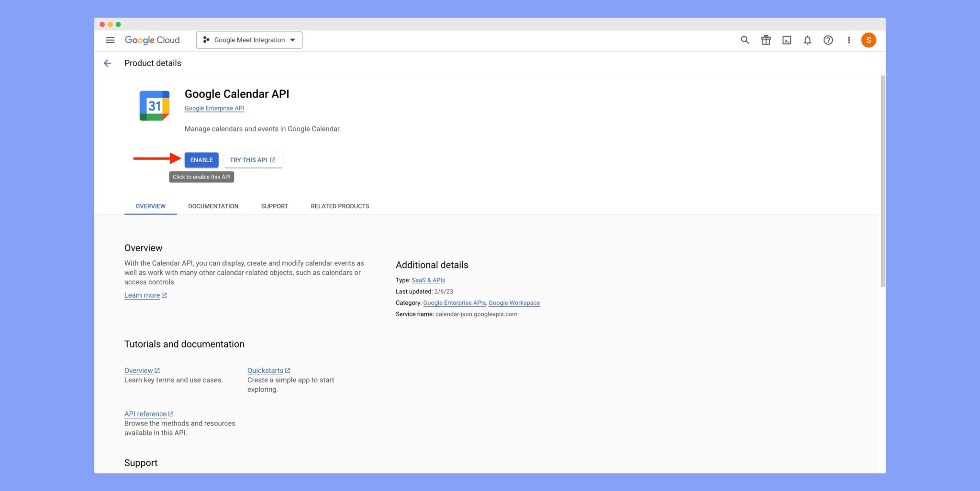
Task: Open the Help question mark icon
Action: pyautogui.click(x=828, y=40)
